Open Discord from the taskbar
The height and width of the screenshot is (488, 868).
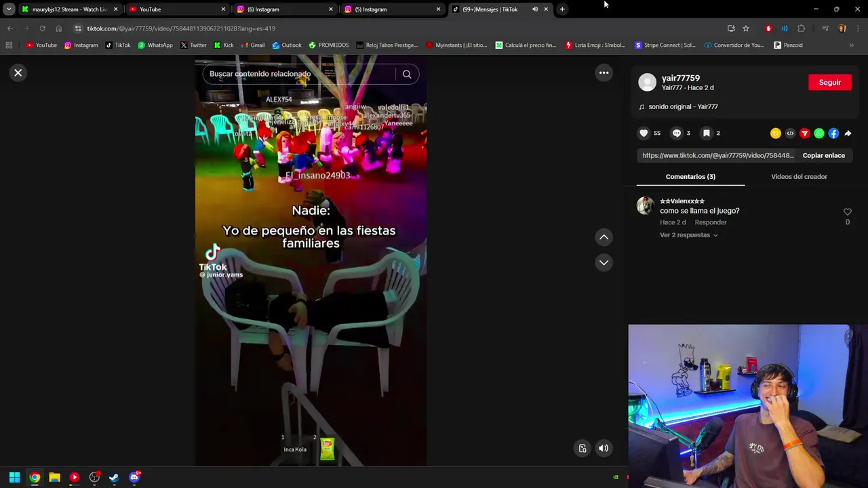coord(134,477)
